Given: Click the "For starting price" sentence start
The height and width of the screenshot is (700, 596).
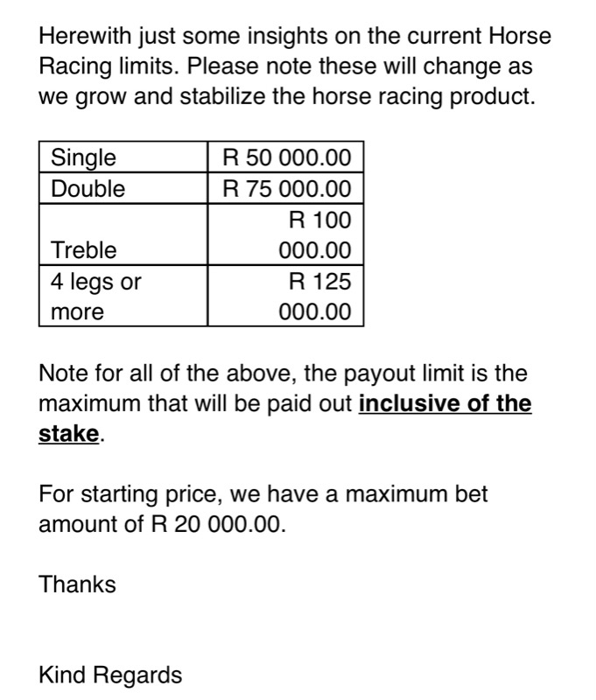Looking at the screenshot, I should 132,494.
